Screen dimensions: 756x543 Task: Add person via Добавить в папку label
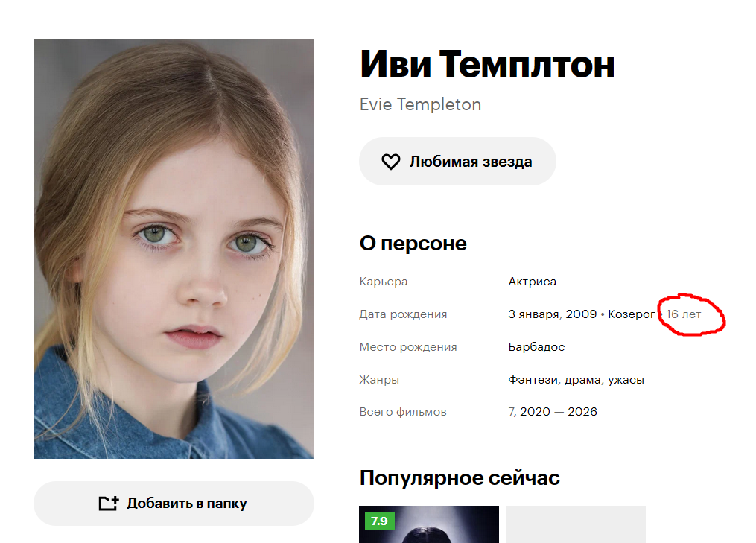click(187, 503)
